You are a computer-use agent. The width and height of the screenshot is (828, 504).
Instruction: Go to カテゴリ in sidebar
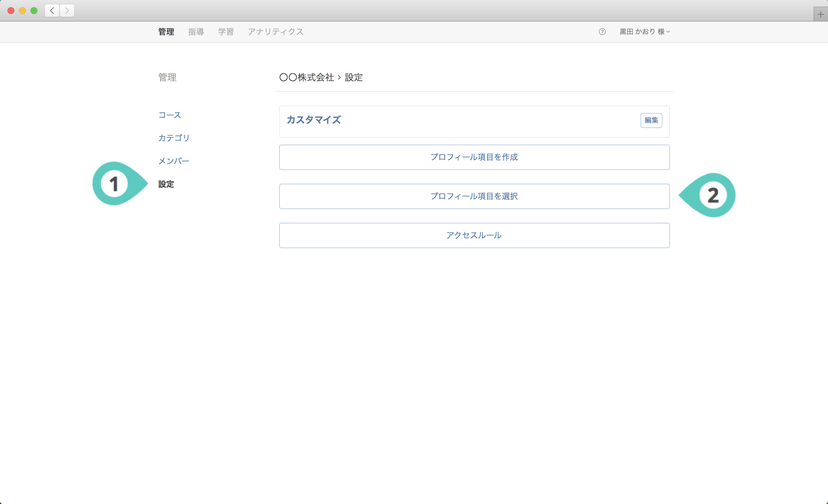174,138
